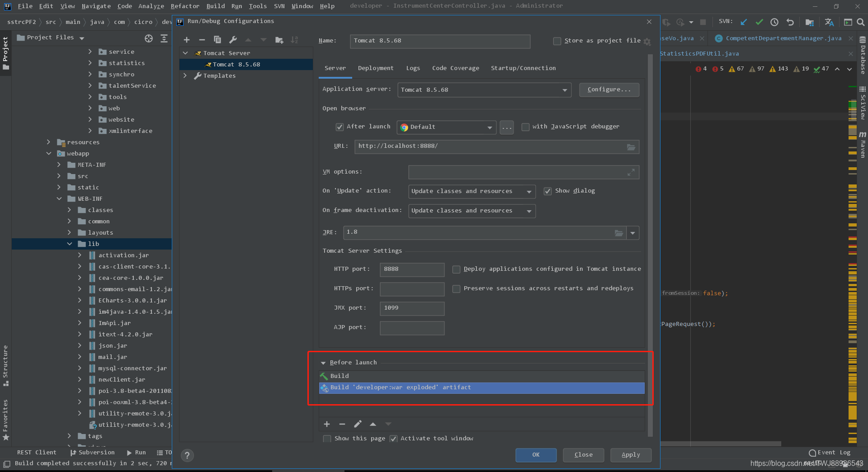Viewport: 868px width, 472px height.
Task: Select opened file locate icon in Project panel
Action: pyautogui.click(x=149, y=38)
